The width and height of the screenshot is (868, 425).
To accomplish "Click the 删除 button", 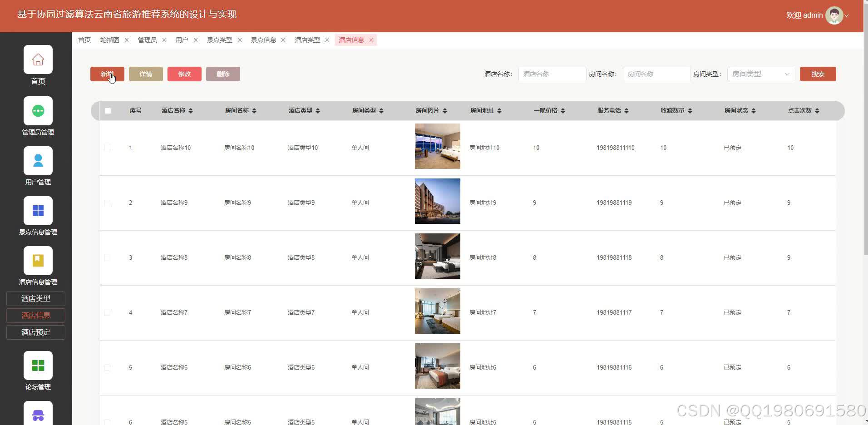I will [223, 74].
